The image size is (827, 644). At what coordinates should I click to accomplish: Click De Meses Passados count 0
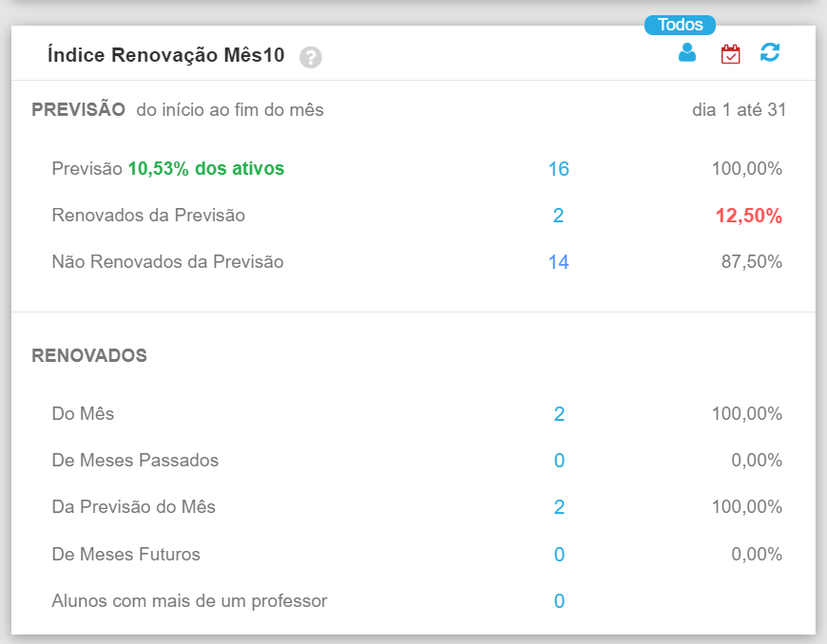(x=559, y=461)
